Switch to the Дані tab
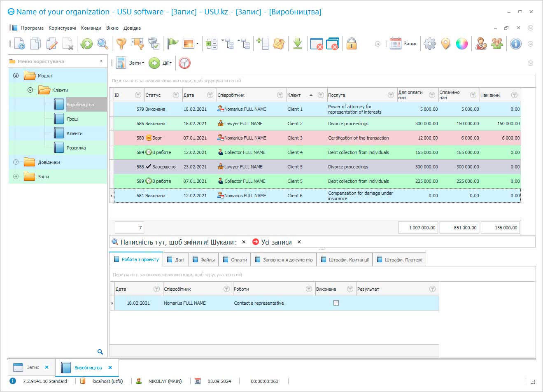The image size is (543, 392). (x=176, y=260)
